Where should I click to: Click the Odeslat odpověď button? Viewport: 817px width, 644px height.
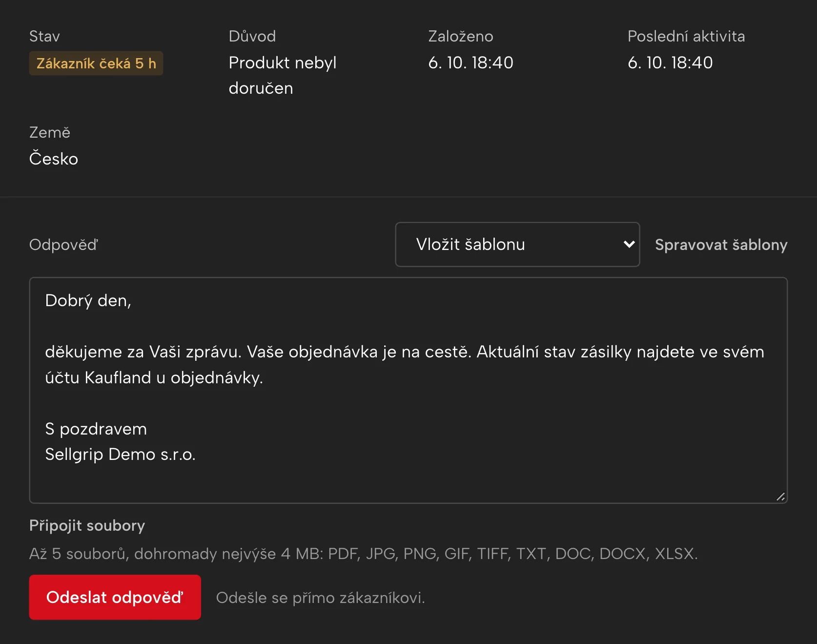[x=115, y=597]
